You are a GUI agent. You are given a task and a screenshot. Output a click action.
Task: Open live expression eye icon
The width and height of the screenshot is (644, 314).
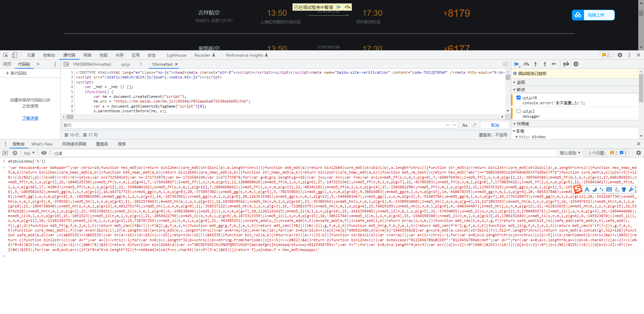[44, 153]
